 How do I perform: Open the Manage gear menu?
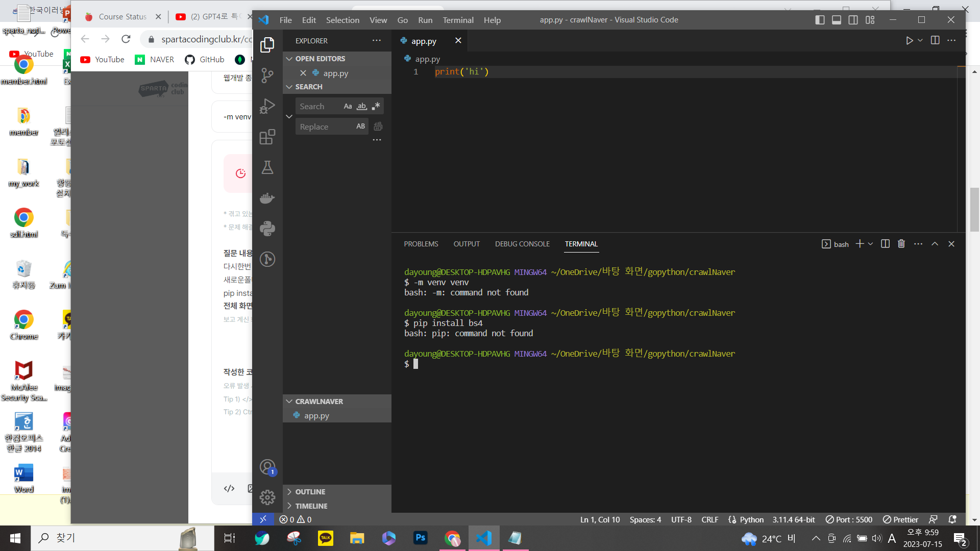(x=267, y=497)
